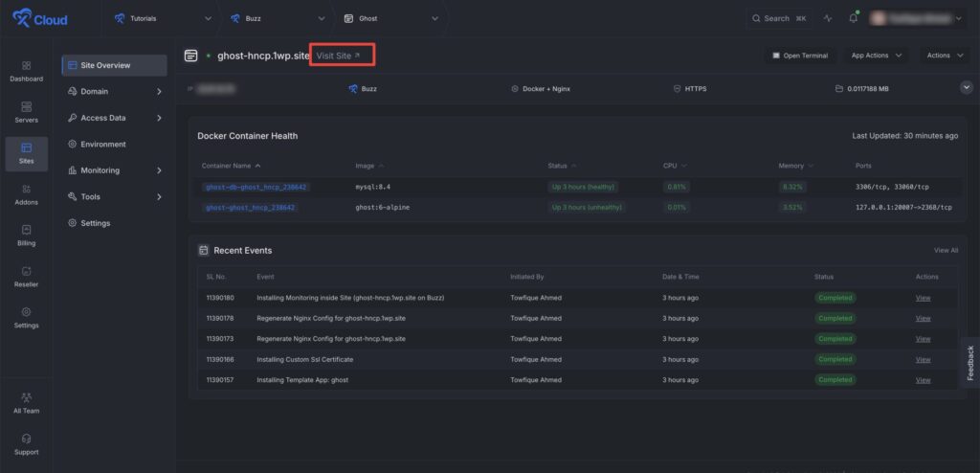The width and height of the screenshot is (980, 473).
Task: Sort by Memory column
Action: [x=795, y=166]
